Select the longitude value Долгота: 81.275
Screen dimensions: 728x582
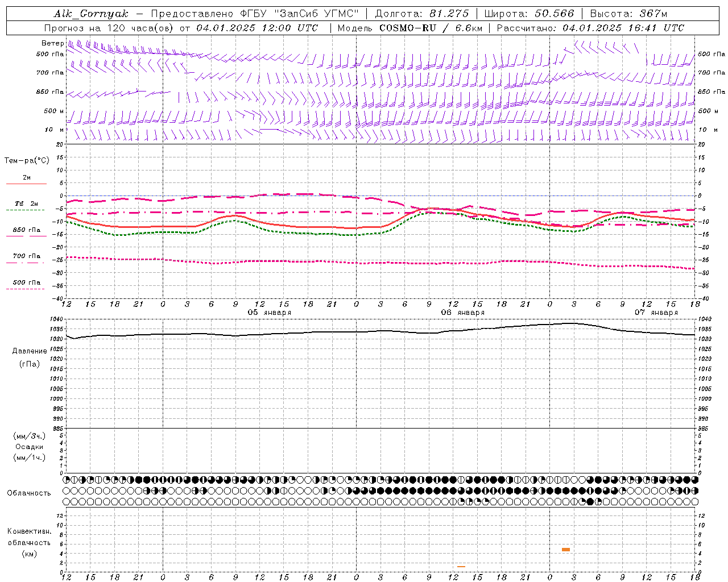422,14
